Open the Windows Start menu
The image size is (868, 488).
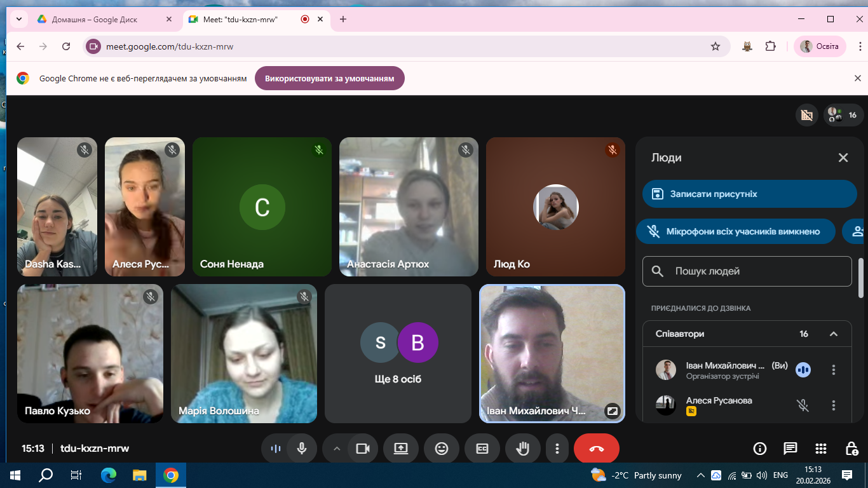15,475
